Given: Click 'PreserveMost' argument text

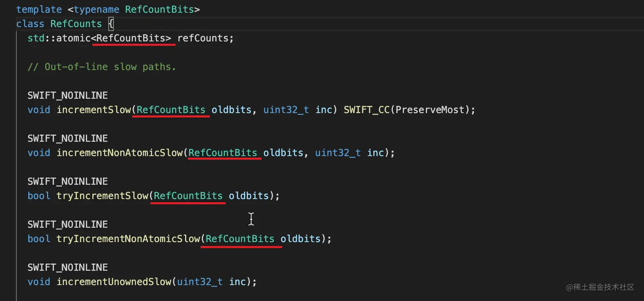Looking at the screenshot, I should pos(430,110).
